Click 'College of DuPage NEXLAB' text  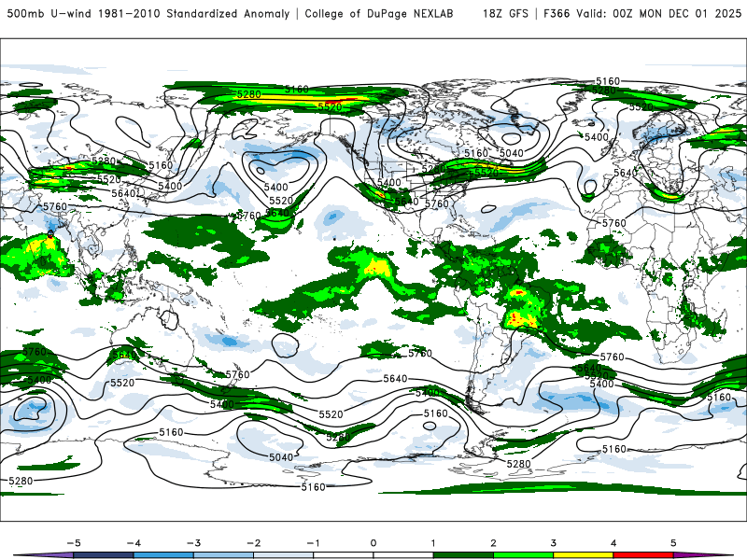(379, 13)
